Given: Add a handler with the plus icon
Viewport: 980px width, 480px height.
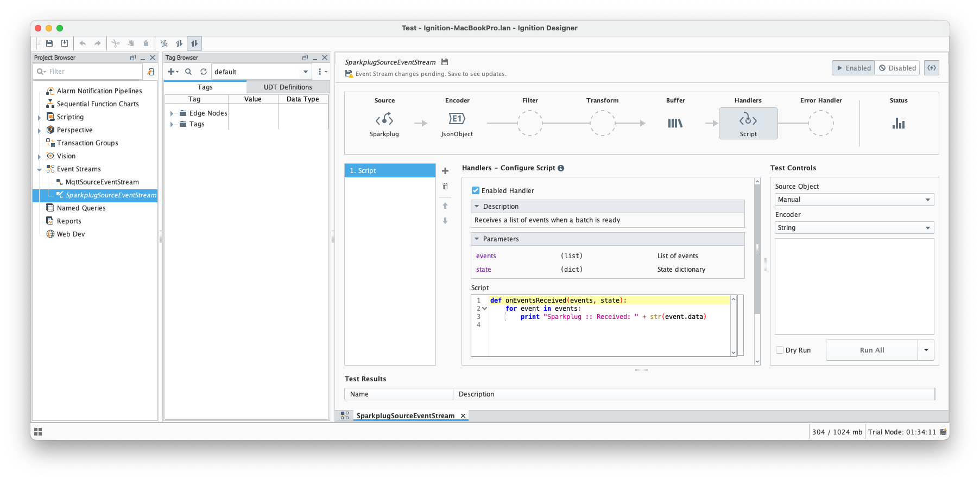Looking at the screenshot, I should point(445,171).
